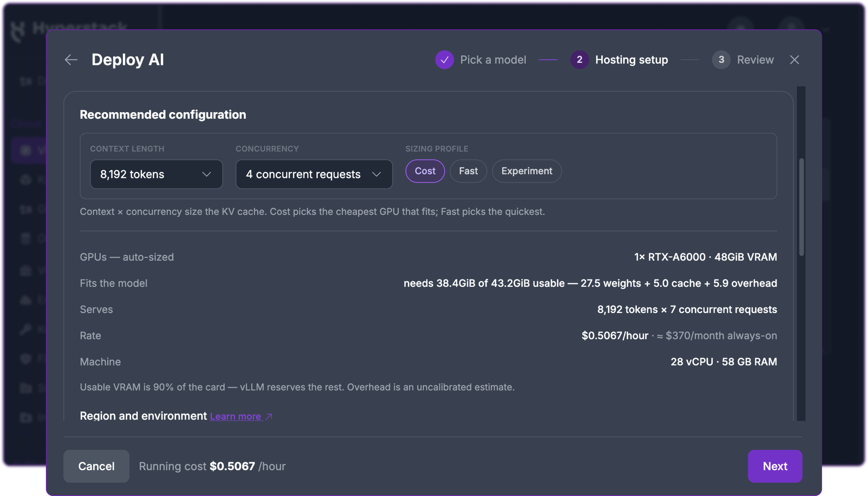Click the step 2 Hosting setup circle
Viewport: 868px width, 496px height.
[579, 59]
